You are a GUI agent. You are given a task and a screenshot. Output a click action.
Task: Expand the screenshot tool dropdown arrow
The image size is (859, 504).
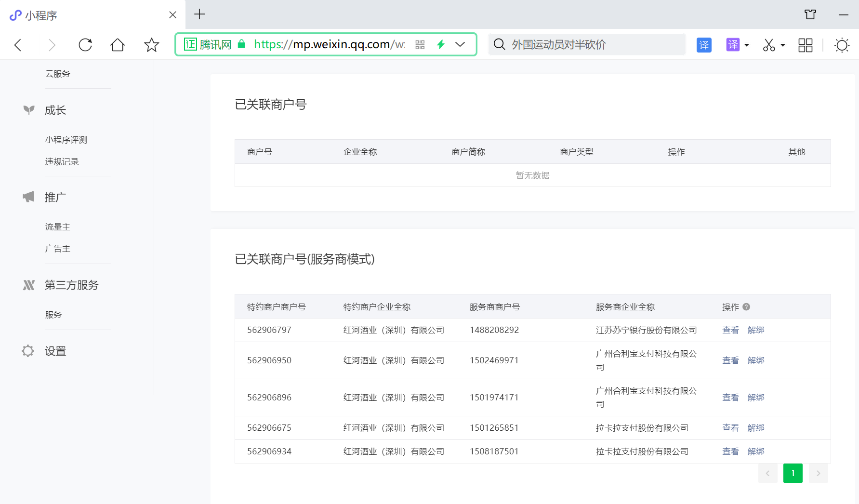[783, 45]
